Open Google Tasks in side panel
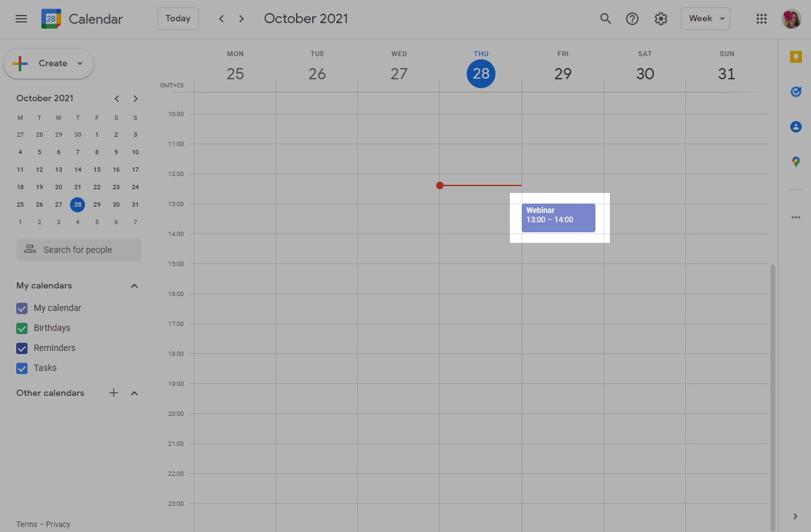This screenshot has height=532, width=811. [x=796, y=92]
